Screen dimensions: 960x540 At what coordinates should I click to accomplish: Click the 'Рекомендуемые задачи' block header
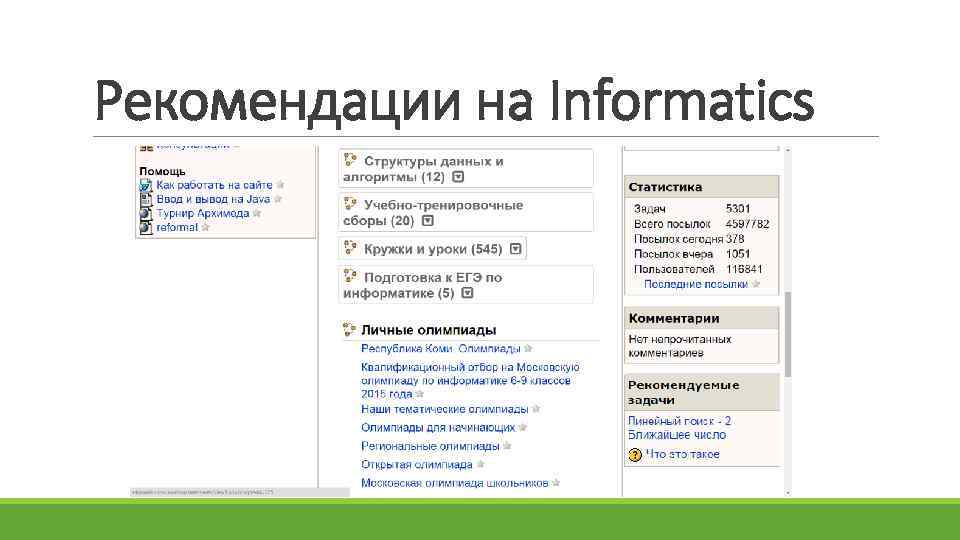pos(702,392)
